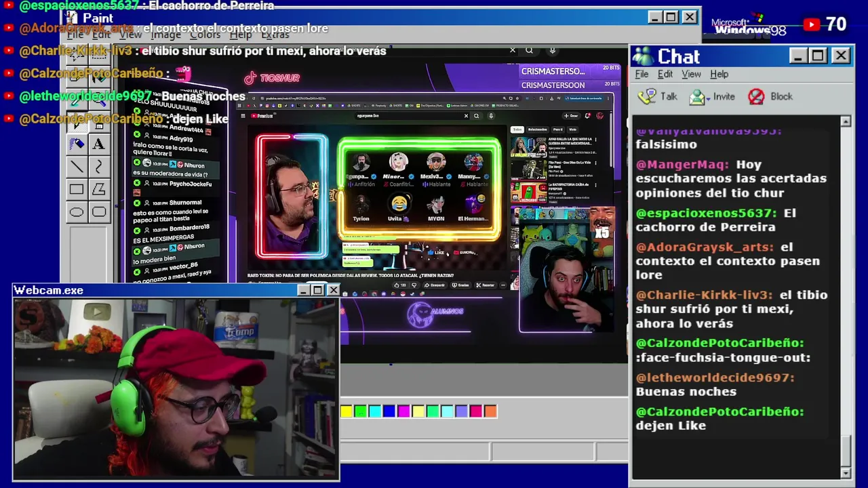868x488 pixels.
Task: Open the notifications bell in YouTube
Action: point(587,116)
